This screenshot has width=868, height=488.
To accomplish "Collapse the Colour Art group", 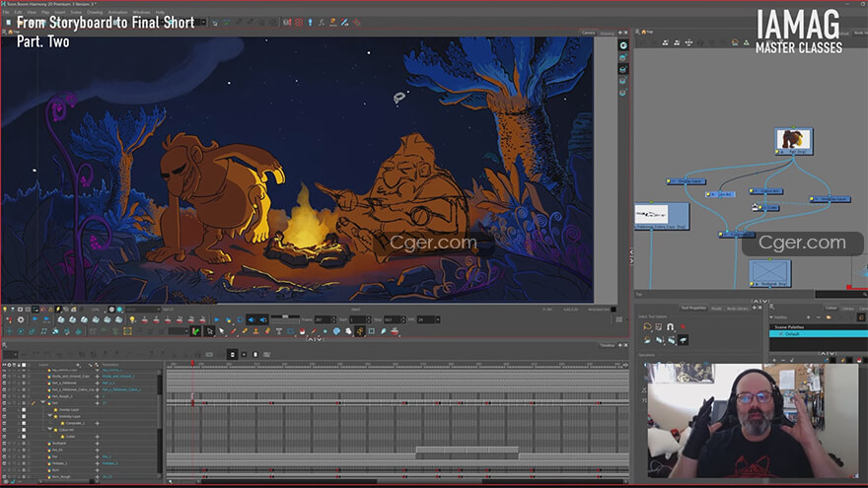I will 50,430.
